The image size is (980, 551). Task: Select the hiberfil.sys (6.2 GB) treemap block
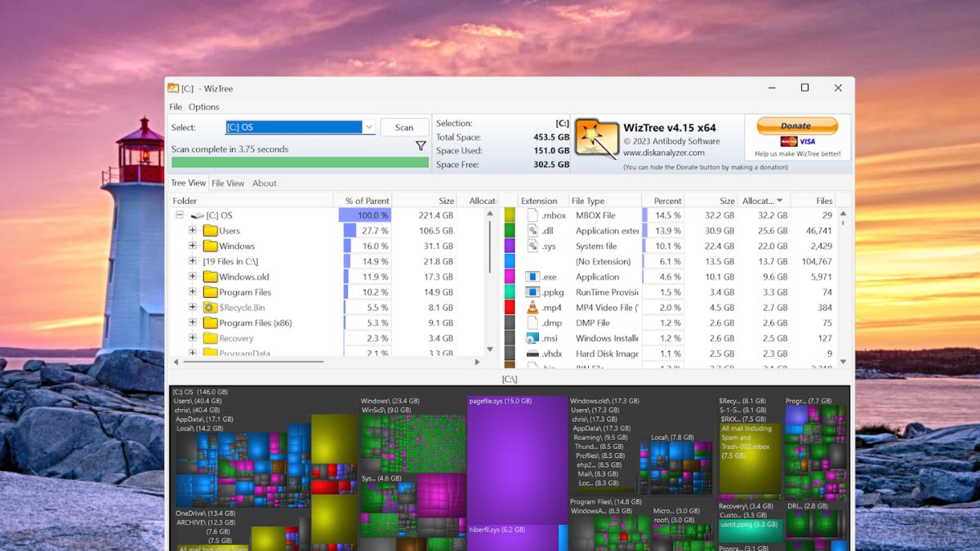[512, 538]
